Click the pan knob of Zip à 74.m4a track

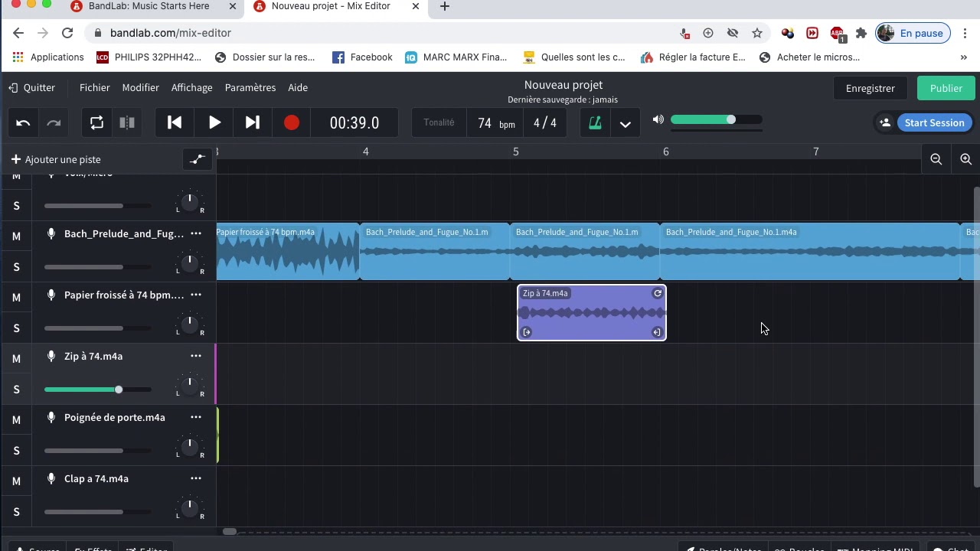click(x=190, y=386)
